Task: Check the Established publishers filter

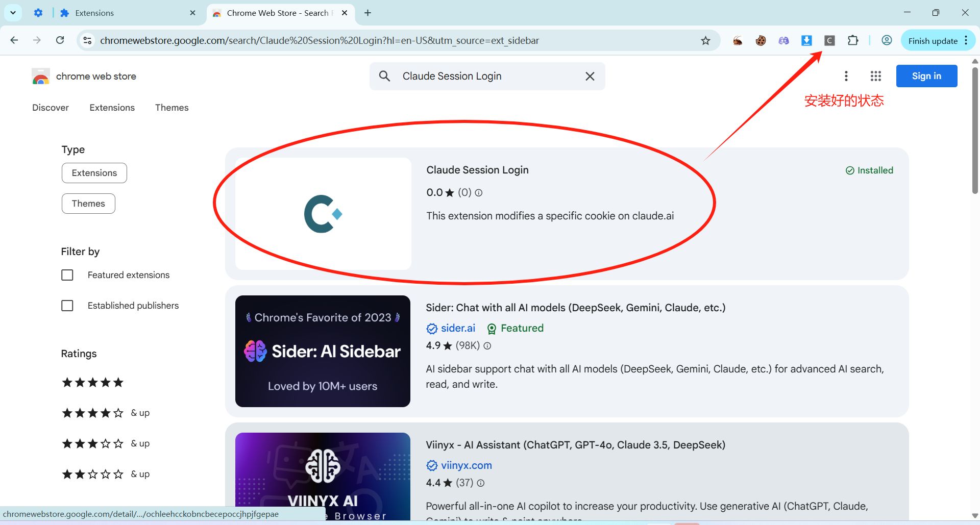Action: pos(67,306)
